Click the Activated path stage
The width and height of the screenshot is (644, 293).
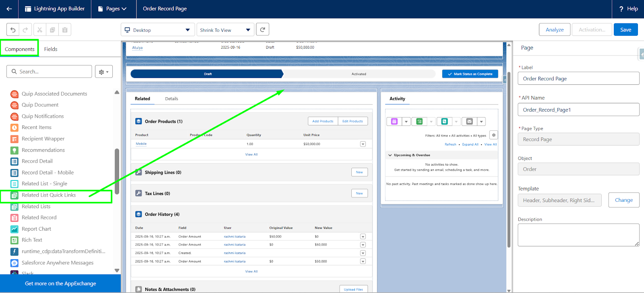(x=359, y=74)
